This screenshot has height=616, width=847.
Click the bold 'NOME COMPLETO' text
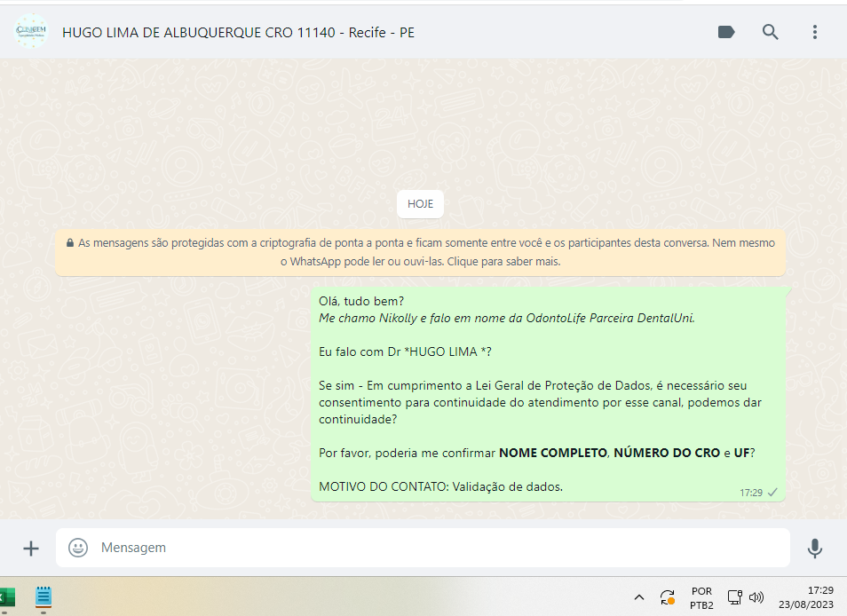tap(552, 453)
